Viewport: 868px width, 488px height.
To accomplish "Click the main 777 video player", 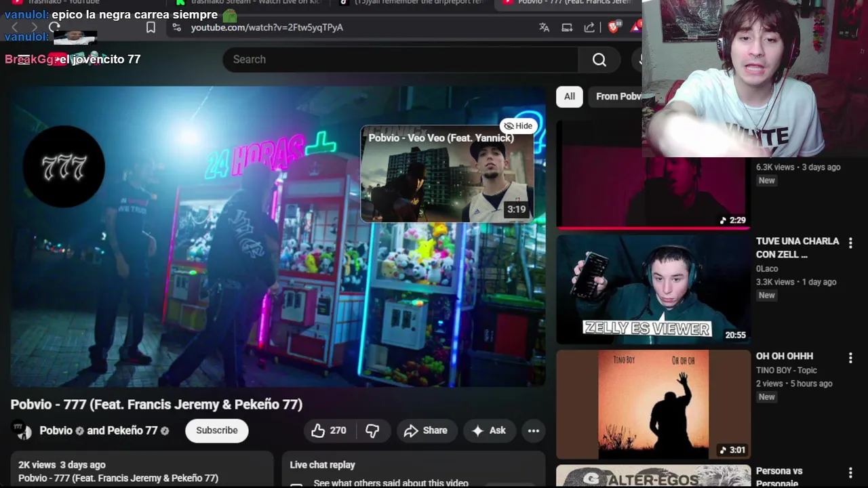I will [x=278, y=236].
